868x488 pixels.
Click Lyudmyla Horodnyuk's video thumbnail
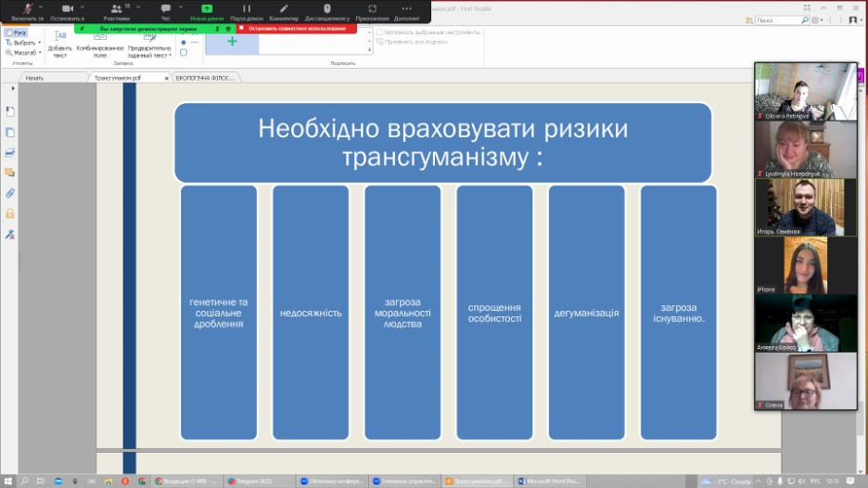(806, 149)
